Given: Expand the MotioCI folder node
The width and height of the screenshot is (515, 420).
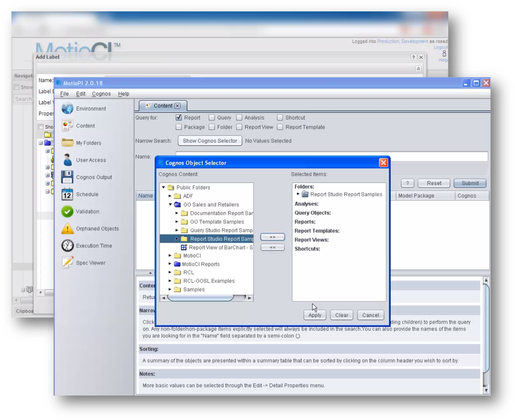Looking at the screenshot, I should pos(170,256).
